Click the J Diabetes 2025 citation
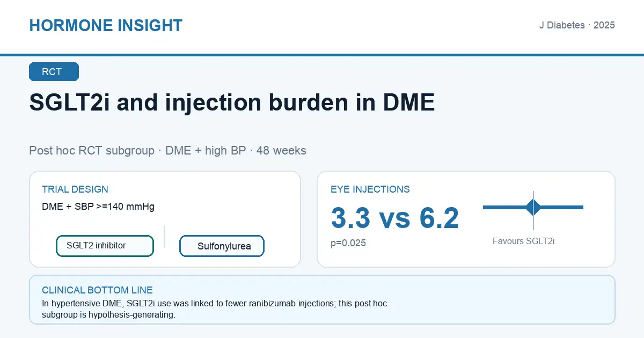This screenshot has height=338, width=644. 577,25
